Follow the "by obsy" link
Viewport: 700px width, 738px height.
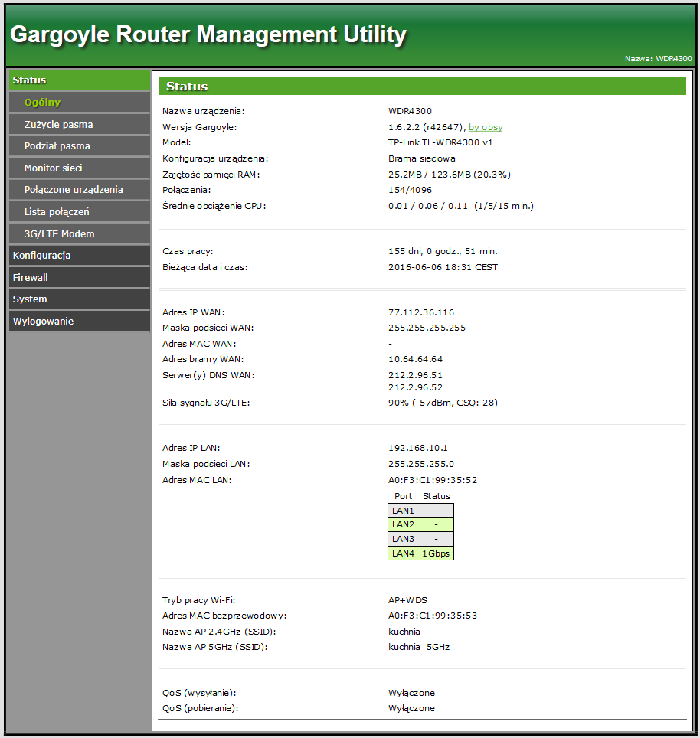click(486, 127)
